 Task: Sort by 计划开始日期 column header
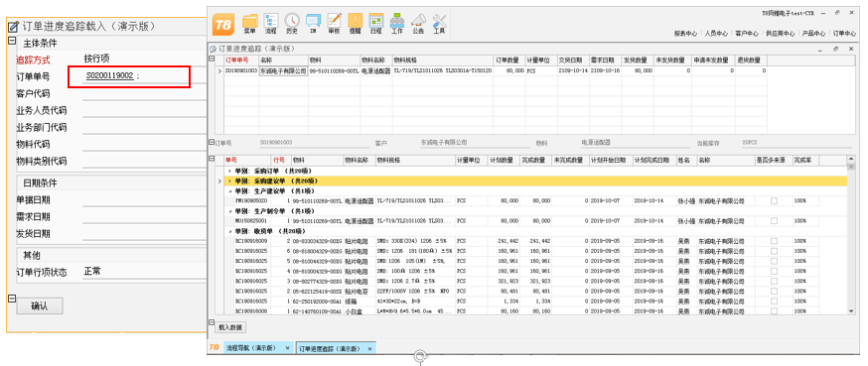pyautogui.click(x=611, y=160)
